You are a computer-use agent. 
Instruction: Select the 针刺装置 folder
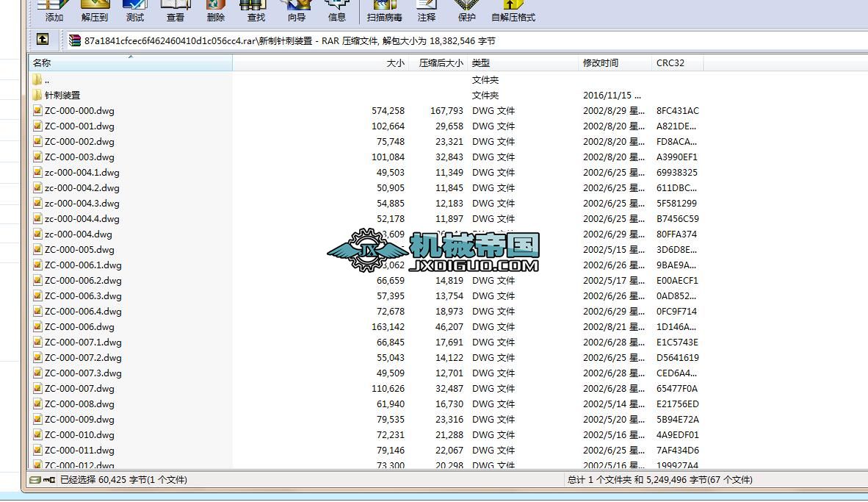coord(62,96)
